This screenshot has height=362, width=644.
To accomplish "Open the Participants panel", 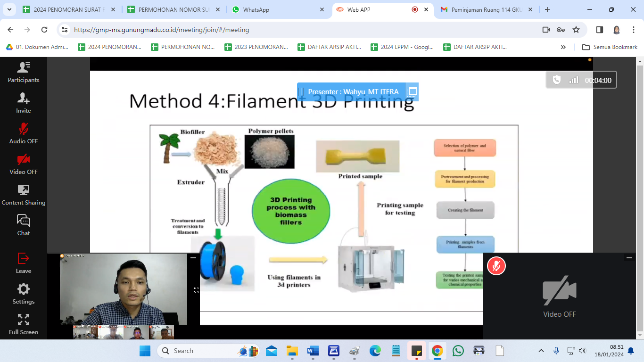I will (x=23, y=72).
